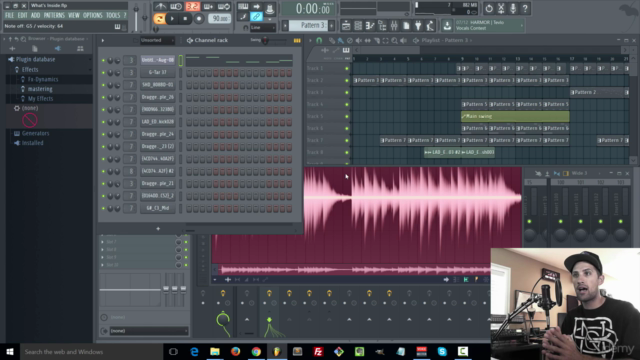Toggle the 3.2 countdown button
Screen dimensions: 640x360
[x=192, y=7]
